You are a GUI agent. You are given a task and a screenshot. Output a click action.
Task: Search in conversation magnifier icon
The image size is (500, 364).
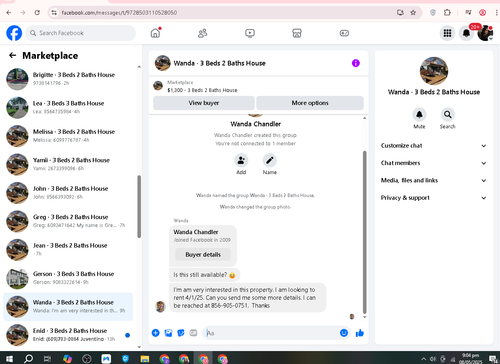tap(447, 115)
